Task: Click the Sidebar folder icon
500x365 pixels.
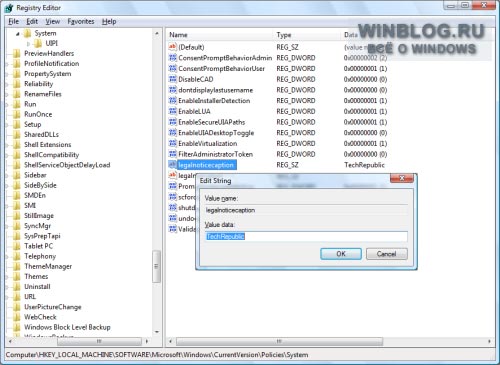Action: [x=17, y=175]
